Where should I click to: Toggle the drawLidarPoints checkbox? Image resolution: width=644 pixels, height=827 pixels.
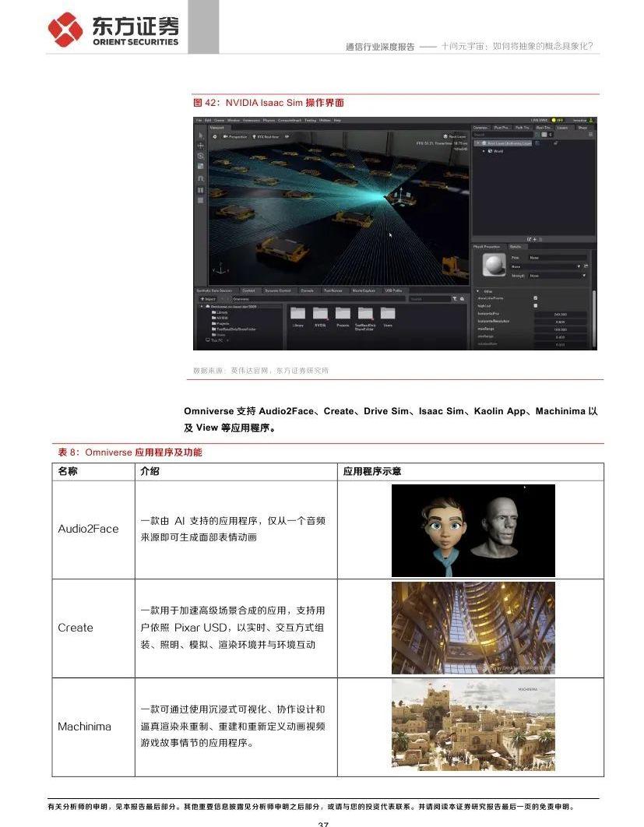pos(535,298)
